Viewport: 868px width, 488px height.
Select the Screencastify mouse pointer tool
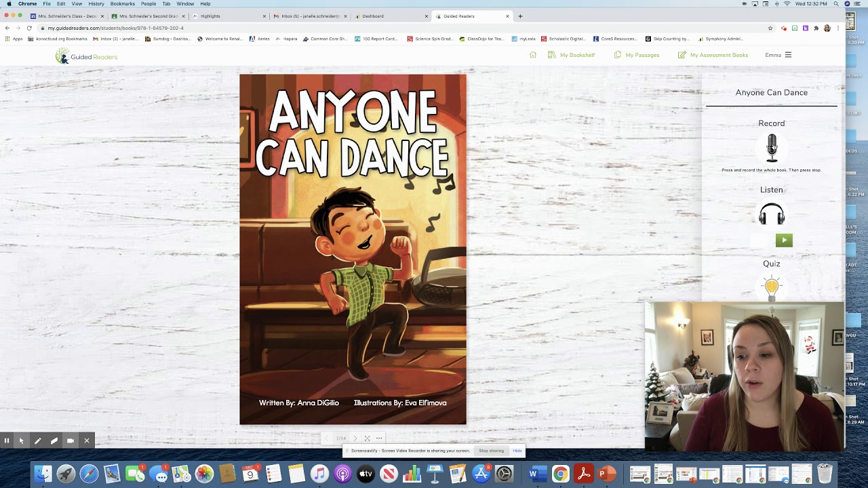point(22,441)
